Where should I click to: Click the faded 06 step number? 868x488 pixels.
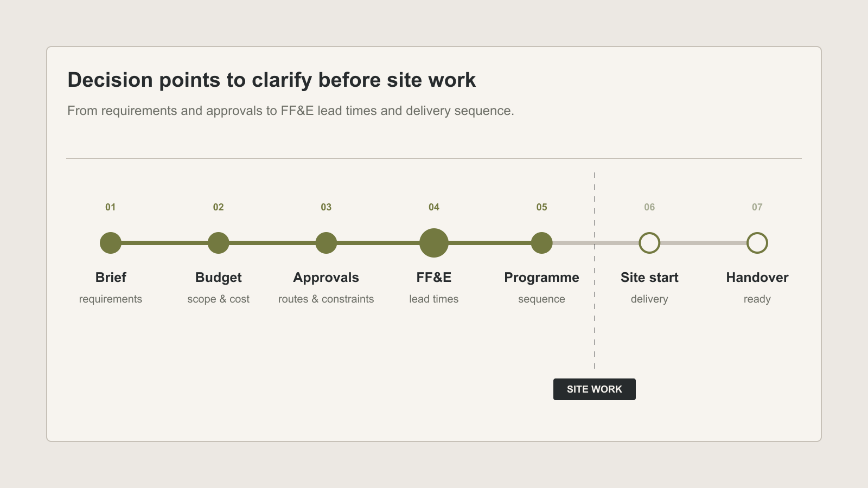point(649,207)
